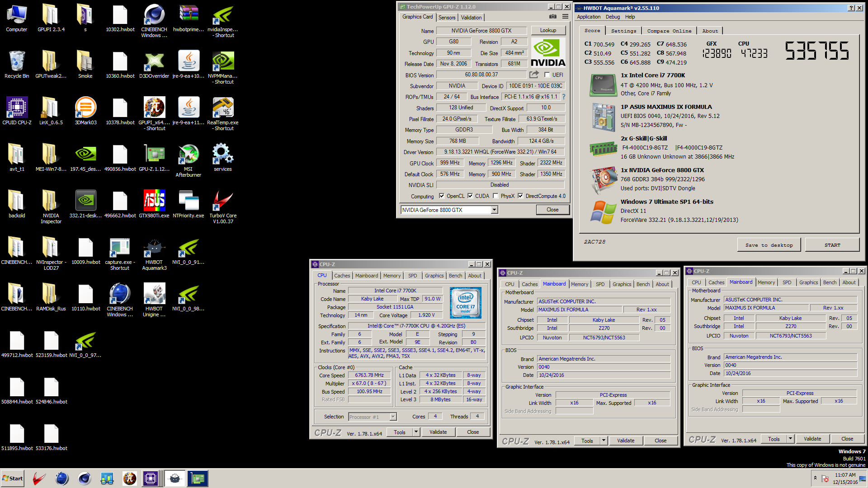The image size is (868, 488).
Task: Click SuperPi taskbar icon
Action: (130, 479)
